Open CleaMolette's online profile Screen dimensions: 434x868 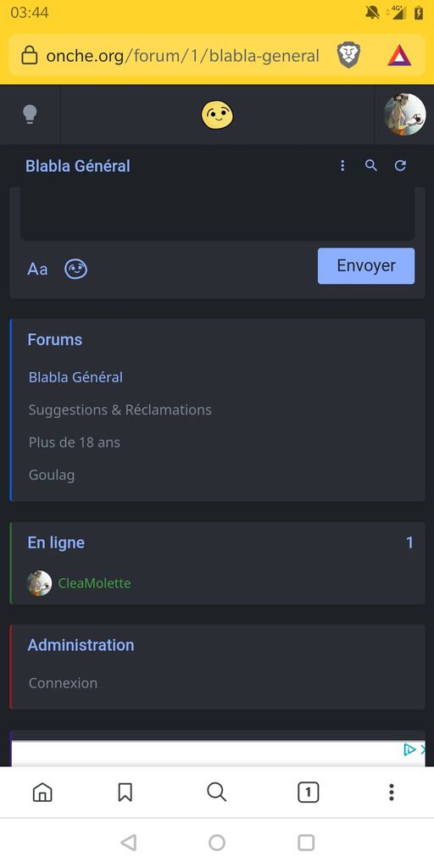(95, 583)
